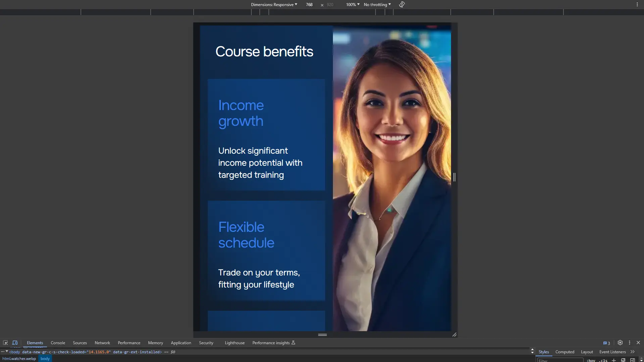
Task: Click the viewport width field 768
Action: click(309, 4)
